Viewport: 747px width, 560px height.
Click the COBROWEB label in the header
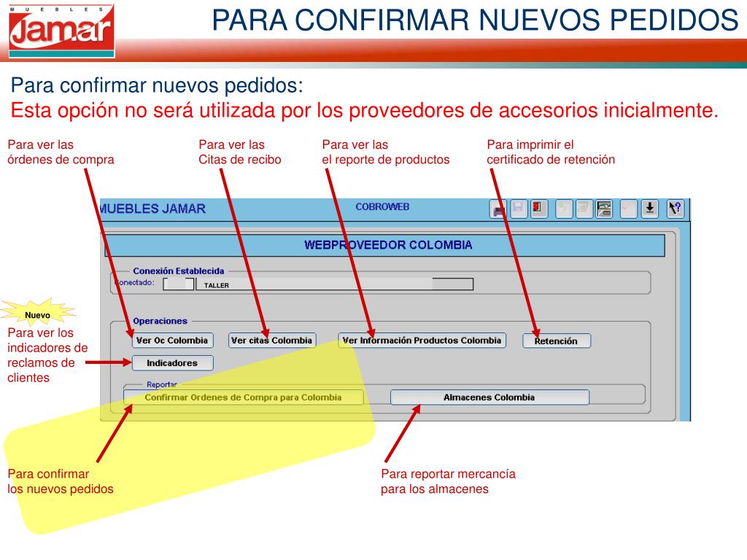[x=382, y=206]
